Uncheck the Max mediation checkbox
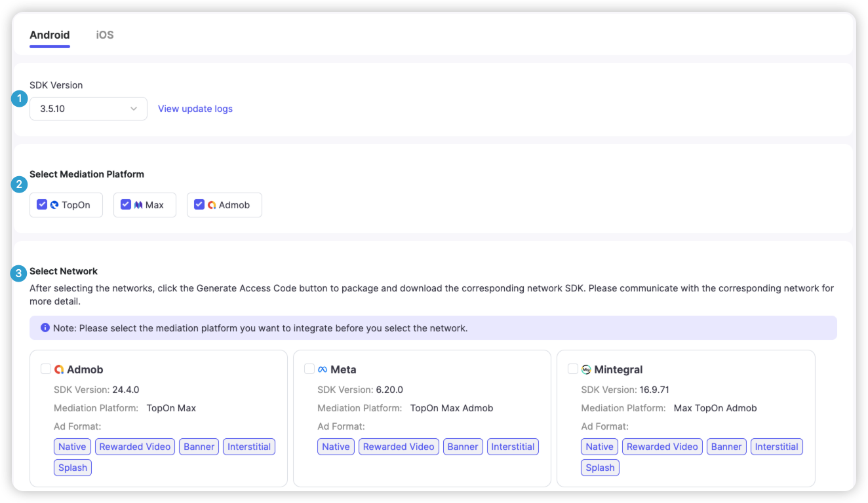The image size is (868, 503). click(126, 204)
